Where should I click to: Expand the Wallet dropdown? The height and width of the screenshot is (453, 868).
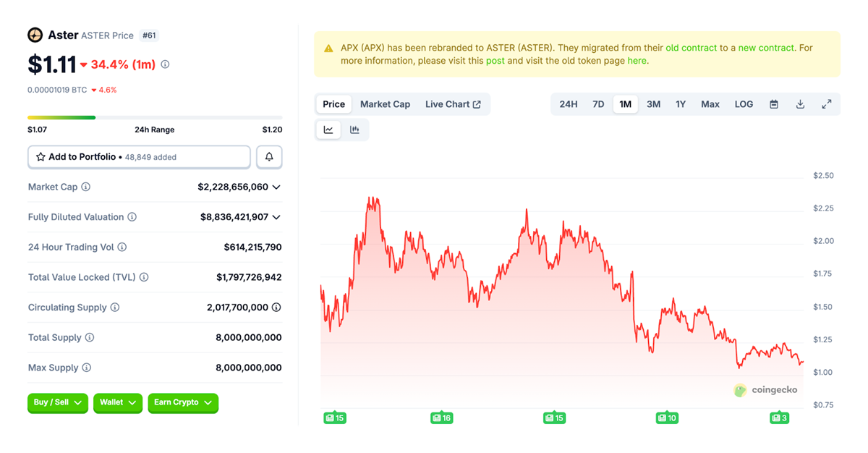117,403
